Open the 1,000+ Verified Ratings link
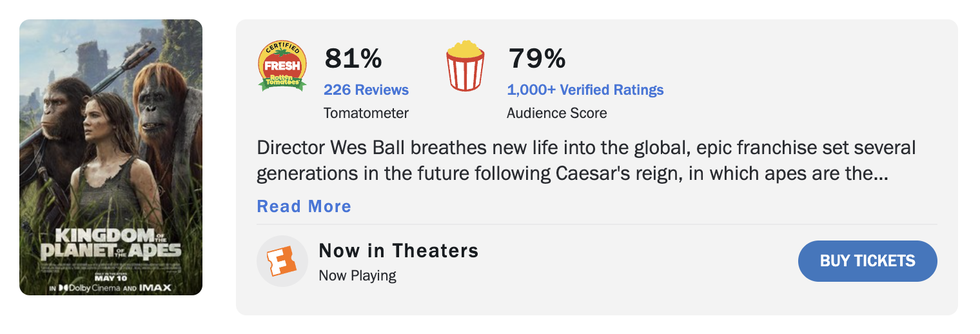The width and height of the screenshot is (980, 334). [x=585, y=90]
